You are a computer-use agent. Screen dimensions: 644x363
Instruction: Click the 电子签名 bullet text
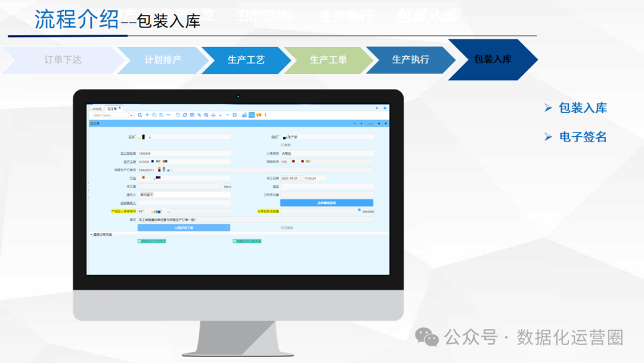coord(583,137)
